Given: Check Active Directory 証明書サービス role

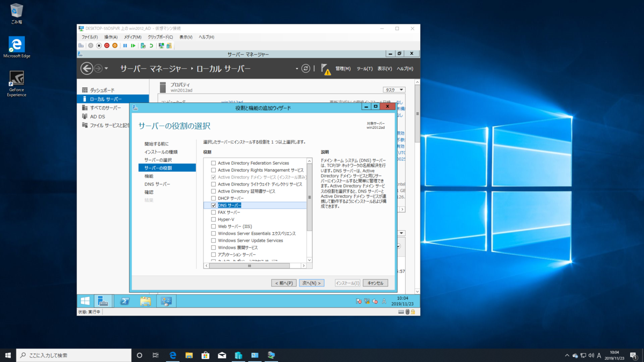Looking at the screenshot, I should point(213,191).
